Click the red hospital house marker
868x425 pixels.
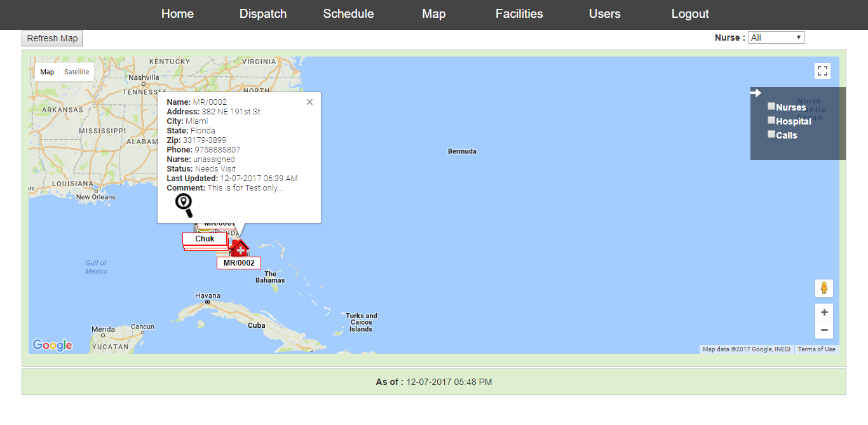239,248
